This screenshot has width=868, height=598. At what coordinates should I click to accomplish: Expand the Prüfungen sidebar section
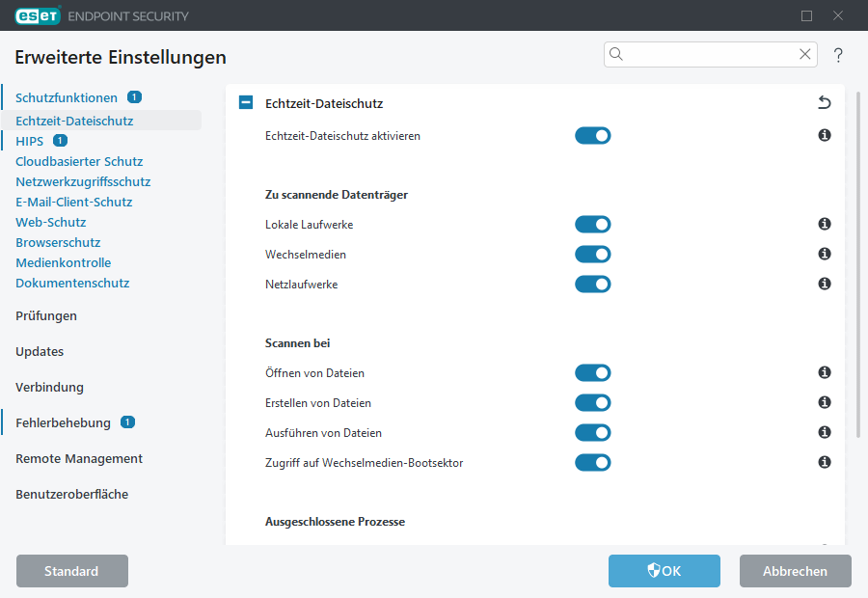point(46,315)
